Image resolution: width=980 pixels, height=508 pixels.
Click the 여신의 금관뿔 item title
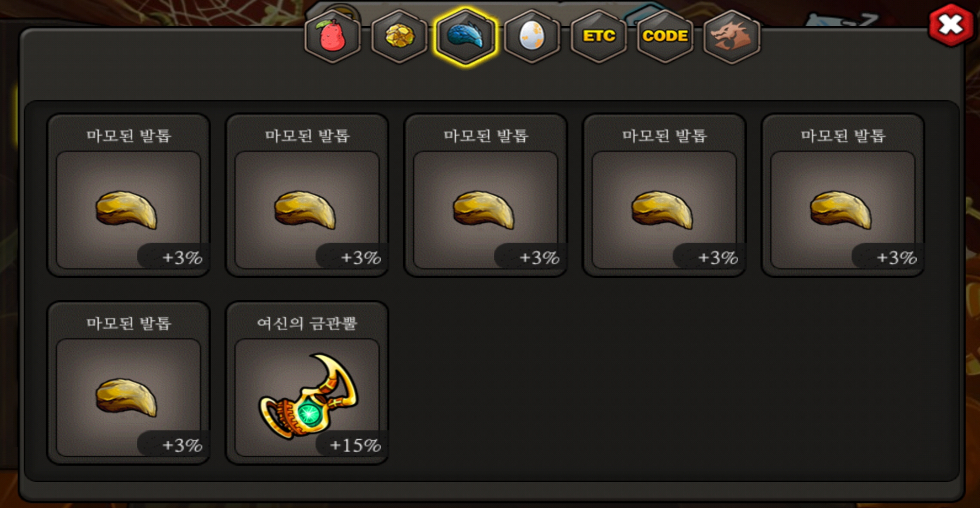[x=307, y=324]
